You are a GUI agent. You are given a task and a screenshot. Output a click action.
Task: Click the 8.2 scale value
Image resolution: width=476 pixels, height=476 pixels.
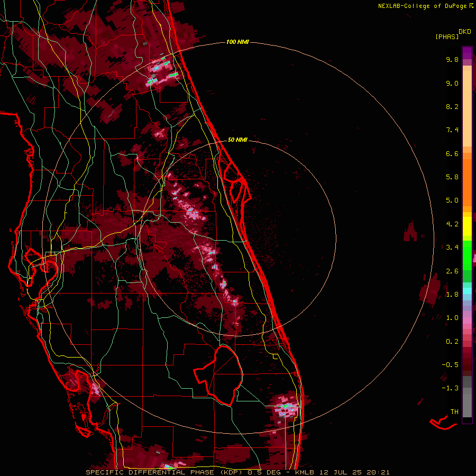(452, 107)
